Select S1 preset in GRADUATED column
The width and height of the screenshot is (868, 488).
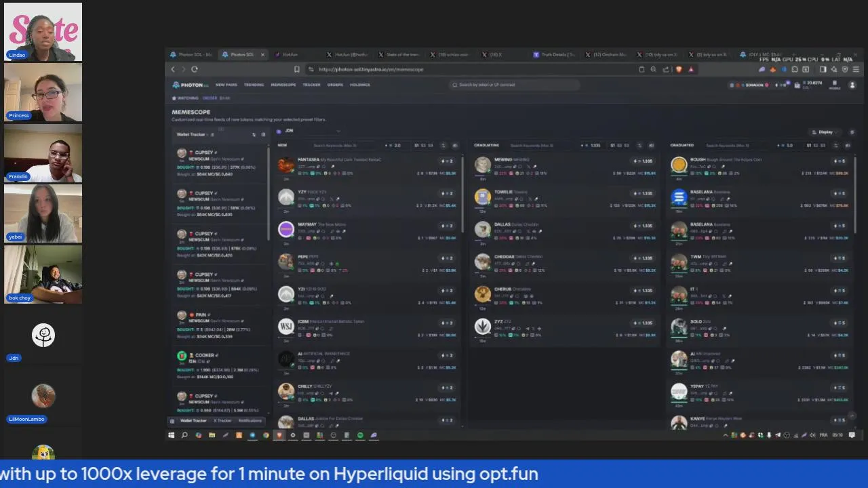click(809, 145)
